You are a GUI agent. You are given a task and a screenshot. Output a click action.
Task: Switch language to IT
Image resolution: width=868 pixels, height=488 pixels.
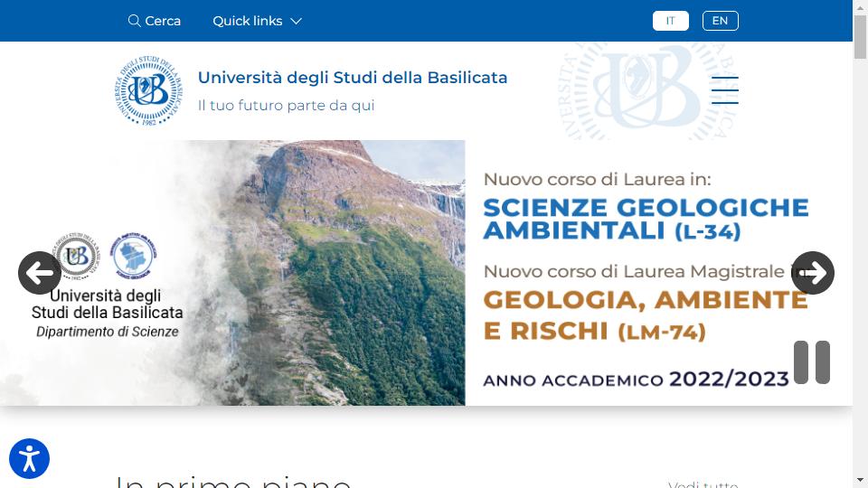point(670,21)
